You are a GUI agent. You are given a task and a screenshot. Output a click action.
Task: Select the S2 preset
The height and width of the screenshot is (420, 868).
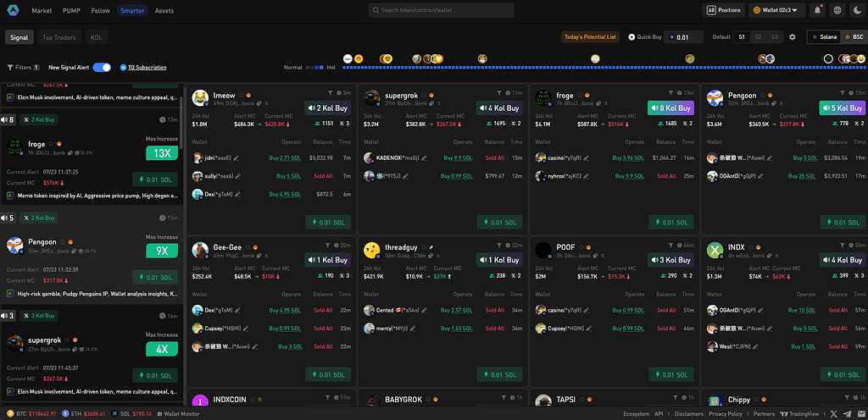click(x=759, y=37)
